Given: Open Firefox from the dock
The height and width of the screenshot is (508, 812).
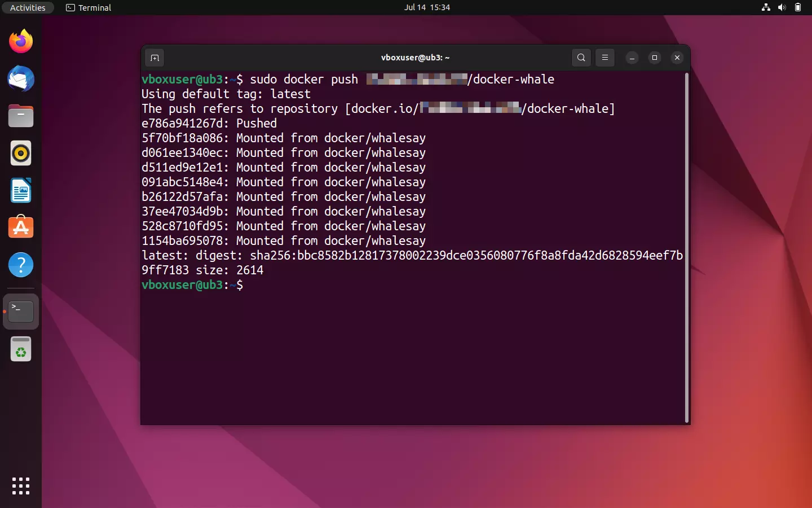Looking at the screenshot, I should click(x=20, y=41).
